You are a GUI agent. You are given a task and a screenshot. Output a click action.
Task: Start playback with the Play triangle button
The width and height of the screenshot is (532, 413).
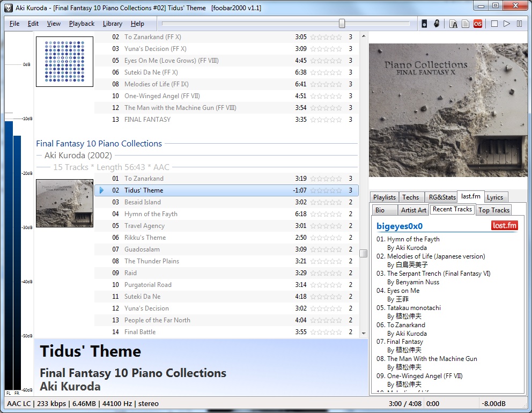(x=507, y=24)
